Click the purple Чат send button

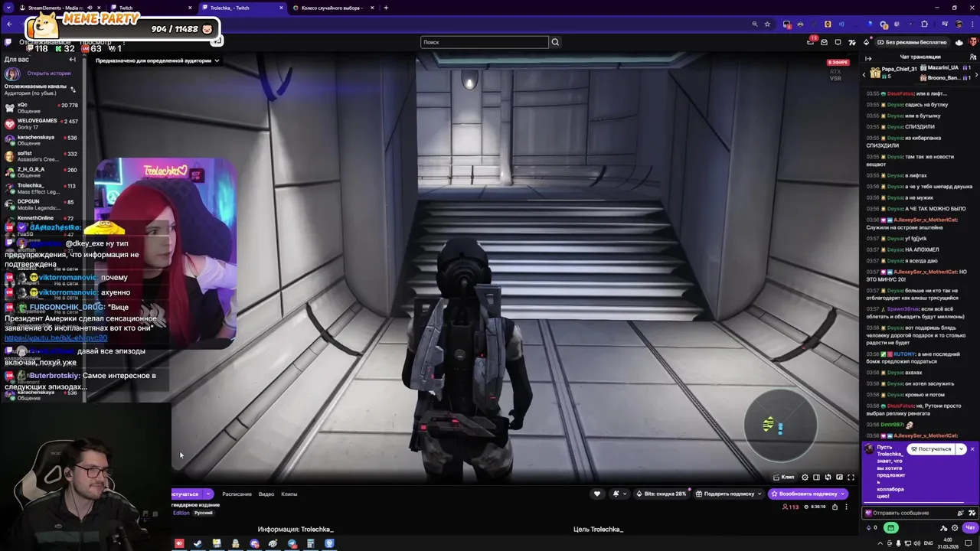click(x=970, y=527)
